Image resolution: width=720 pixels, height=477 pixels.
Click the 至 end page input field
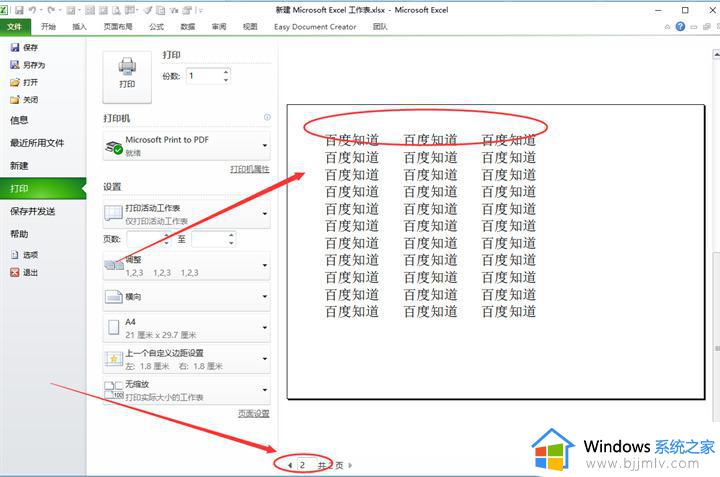(x=209, y=239)
